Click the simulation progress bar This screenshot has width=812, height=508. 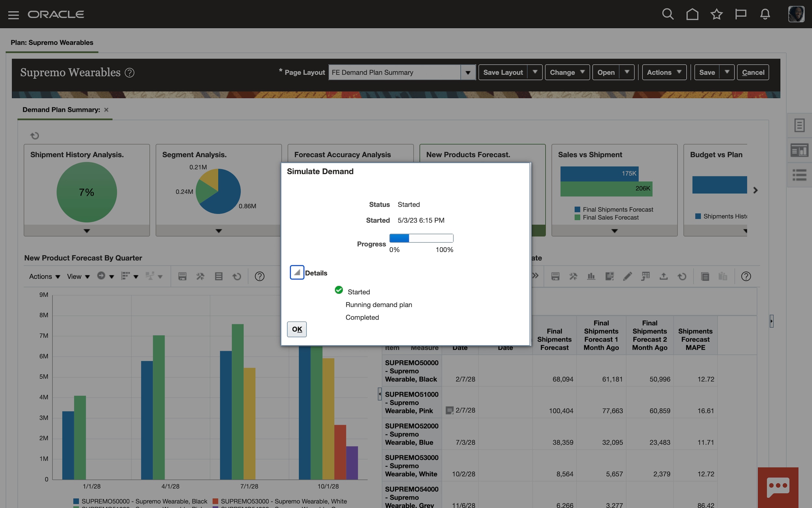click(421, 238)
